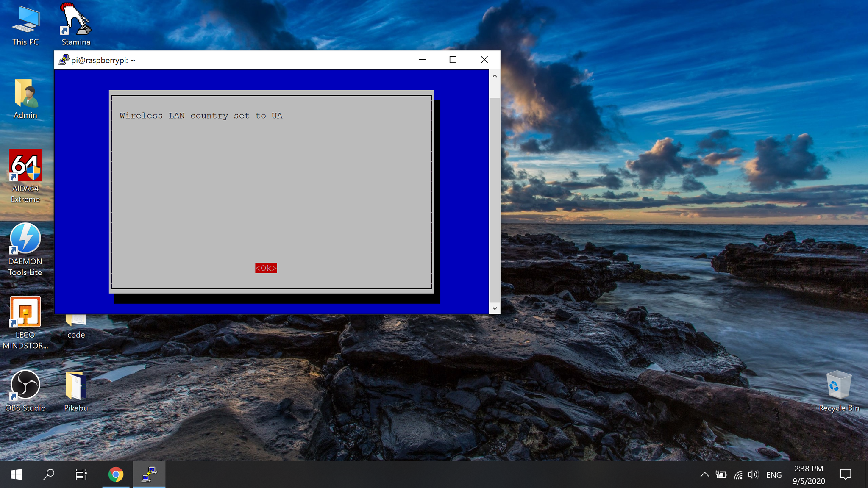Open code folder on desktop
The width and height of the screenshot is (868, 488).
pyautogui.click(x=76, y=322)
